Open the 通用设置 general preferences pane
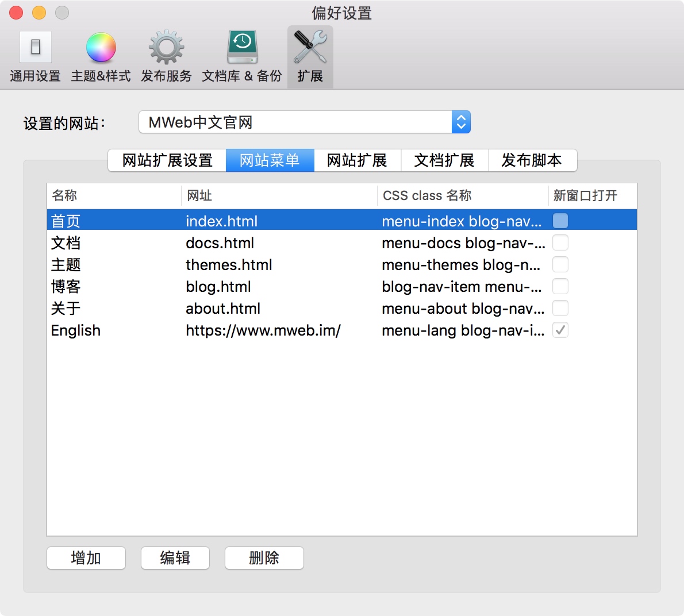The height and width of the screenshot is (616, 684). (35, 57)
